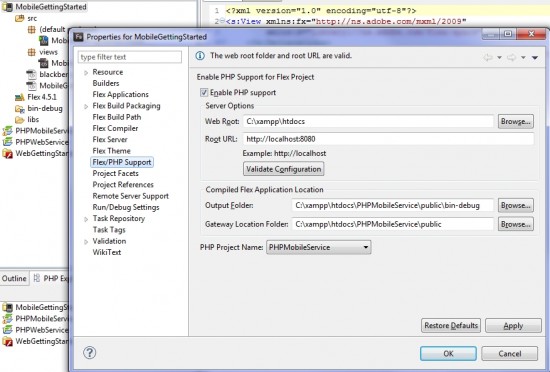Click Browse button for Web Root
Viewport: 550px width, 372px height.
click(516, 121)
